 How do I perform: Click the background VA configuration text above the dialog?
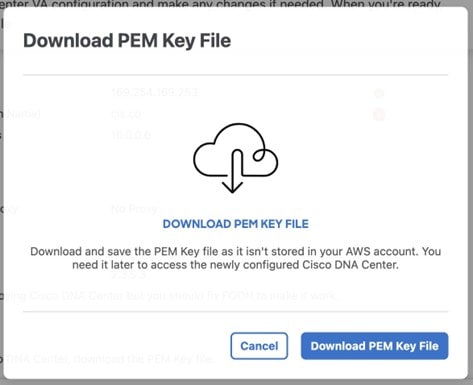(x=220, y=3)
